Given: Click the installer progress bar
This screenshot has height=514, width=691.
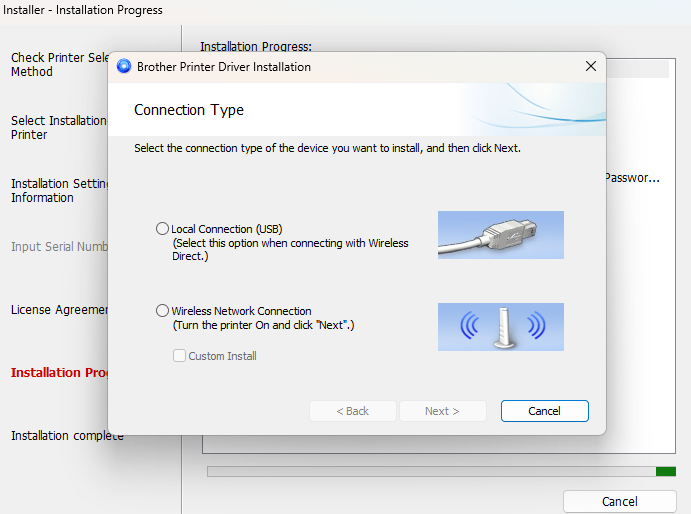Looking at the screenshot, I should [441, 471].
